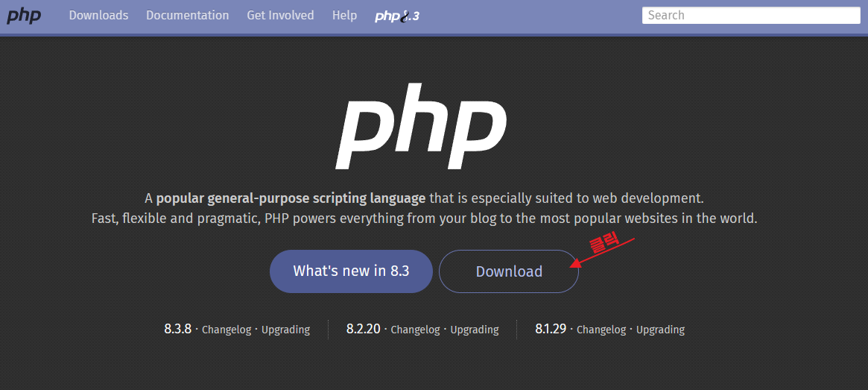This screenshot has width=868, height=390.
Task: Click the sentence starting "Fast, flexible and pragmatic"
Action: click(x=424, y=218)
